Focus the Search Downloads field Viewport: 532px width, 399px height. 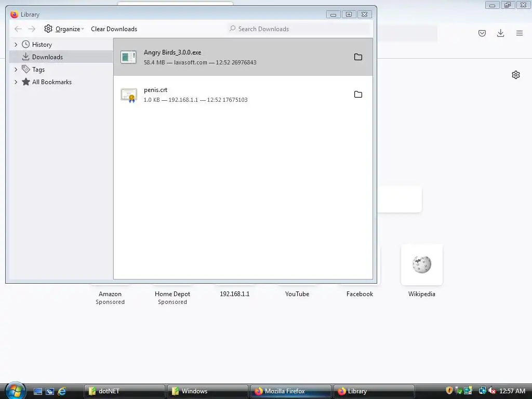[x=300, y=29]
